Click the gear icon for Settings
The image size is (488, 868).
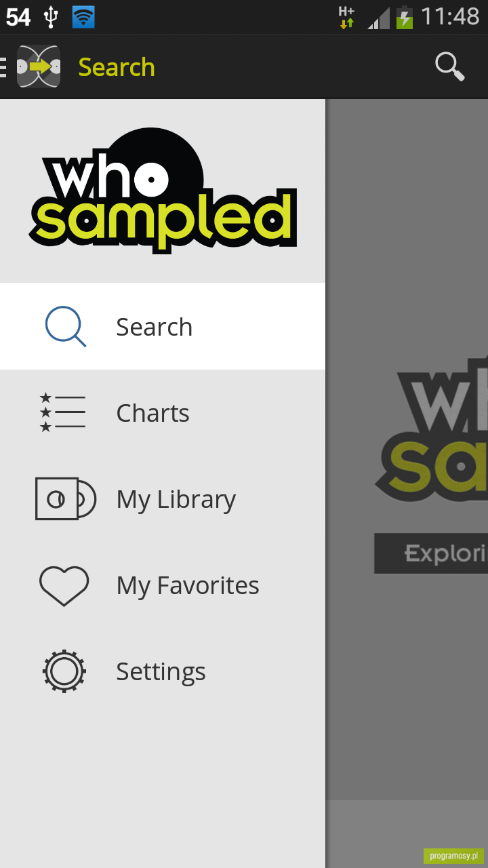(x=64, y=671)
